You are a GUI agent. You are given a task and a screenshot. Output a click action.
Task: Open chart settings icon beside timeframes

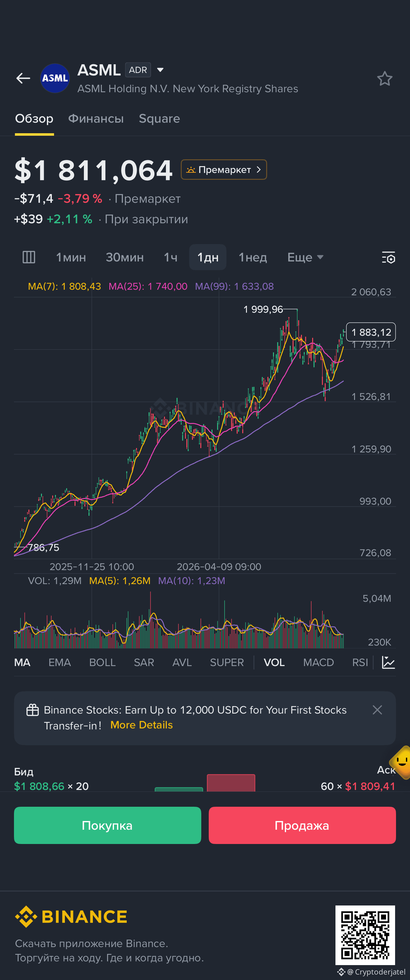pyautogui.click(x=388, y=257)
